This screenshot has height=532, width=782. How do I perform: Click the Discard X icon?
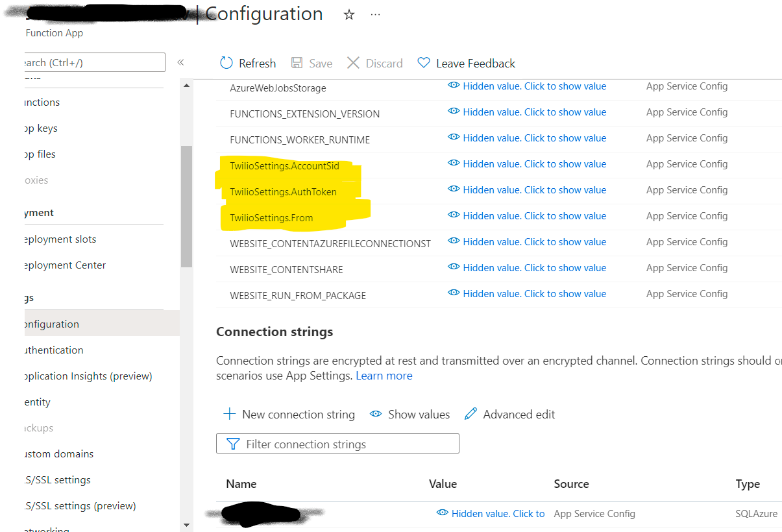(353, 63)
